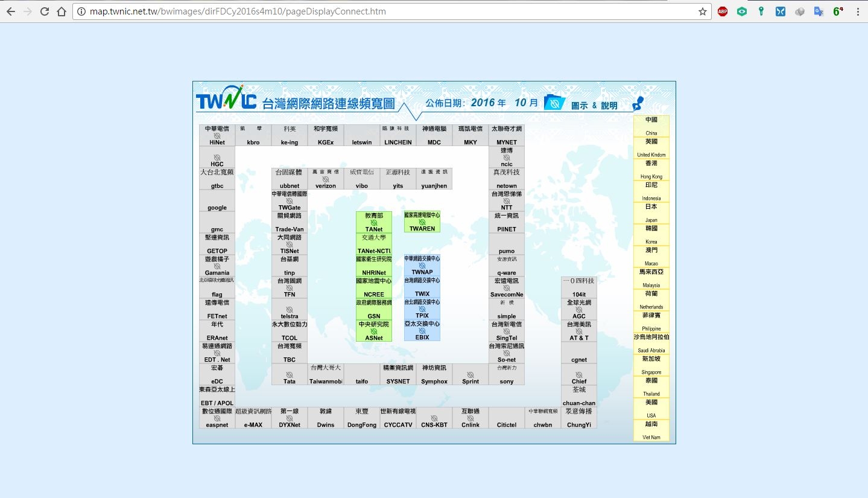Open the NCREE node

374,287
